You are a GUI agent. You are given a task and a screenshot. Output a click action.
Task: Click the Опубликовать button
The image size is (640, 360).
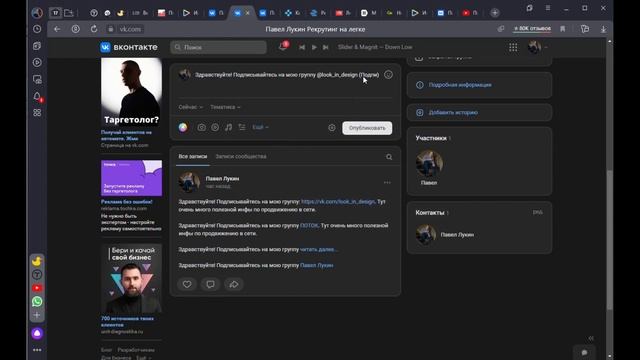click(367, 128)
